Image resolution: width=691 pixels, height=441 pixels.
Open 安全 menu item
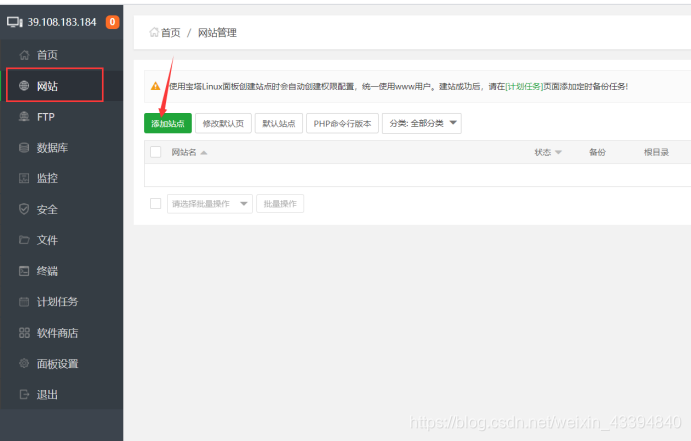coord(62,209)
